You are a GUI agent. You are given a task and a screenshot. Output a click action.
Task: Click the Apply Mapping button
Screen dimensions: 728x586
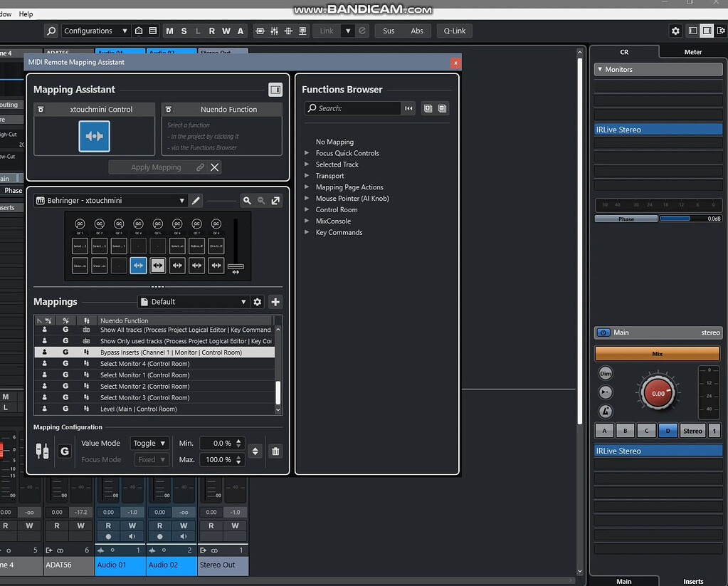click(x=156, y=167)
